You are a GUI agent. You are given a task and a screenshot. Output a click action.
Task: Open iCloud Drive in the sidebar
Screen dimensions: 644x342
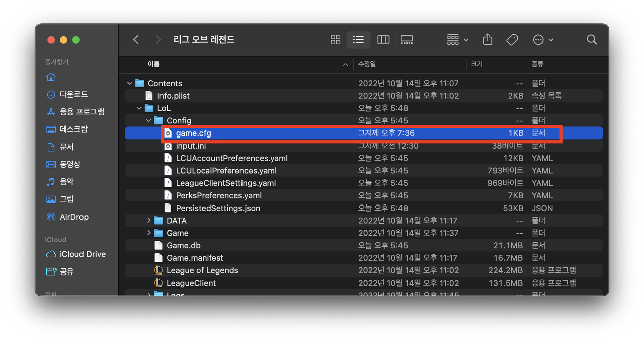click(76, 254)
